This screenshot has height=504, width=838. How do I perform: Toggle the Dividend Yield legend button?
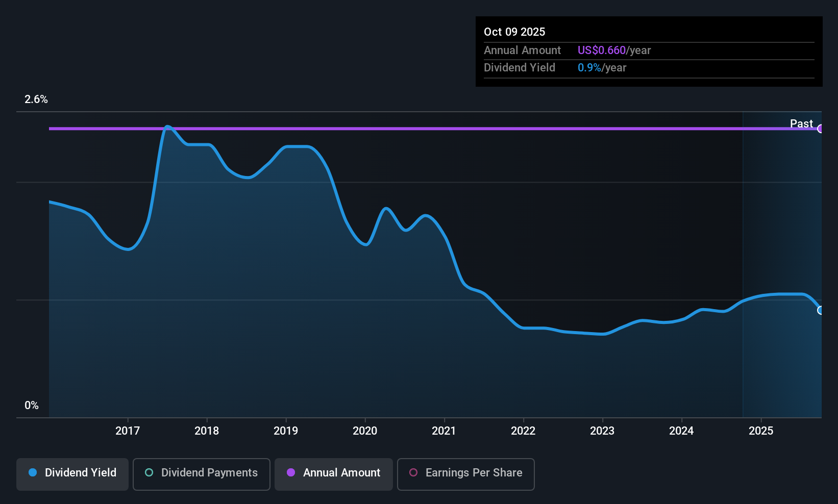(72, 474)
